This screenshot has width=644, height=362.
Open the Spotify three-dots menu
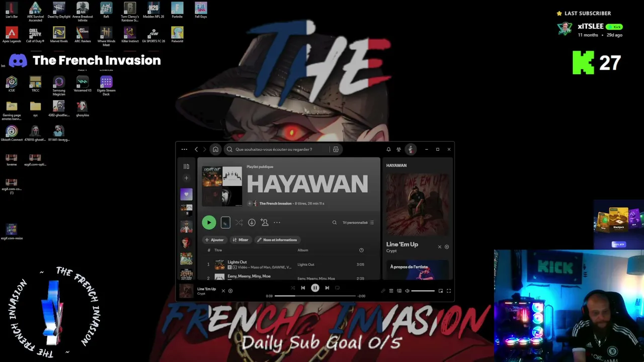coord(184,149)
